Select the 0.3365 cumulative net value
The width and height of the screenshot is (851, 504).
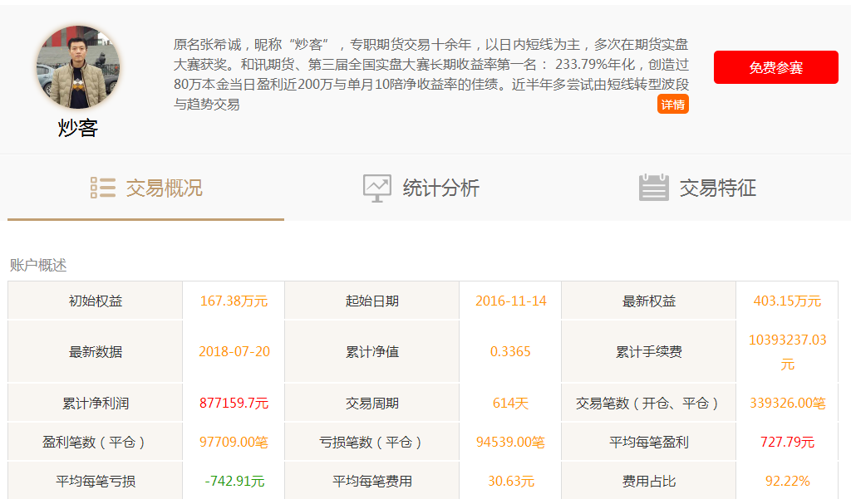[x=510, y=351]
